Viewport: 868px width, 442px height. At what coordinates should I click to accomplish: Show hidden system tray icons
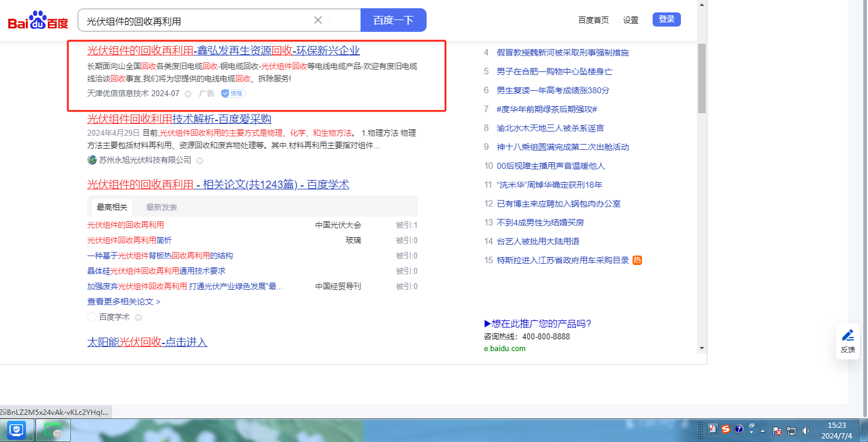pos(763,430)
